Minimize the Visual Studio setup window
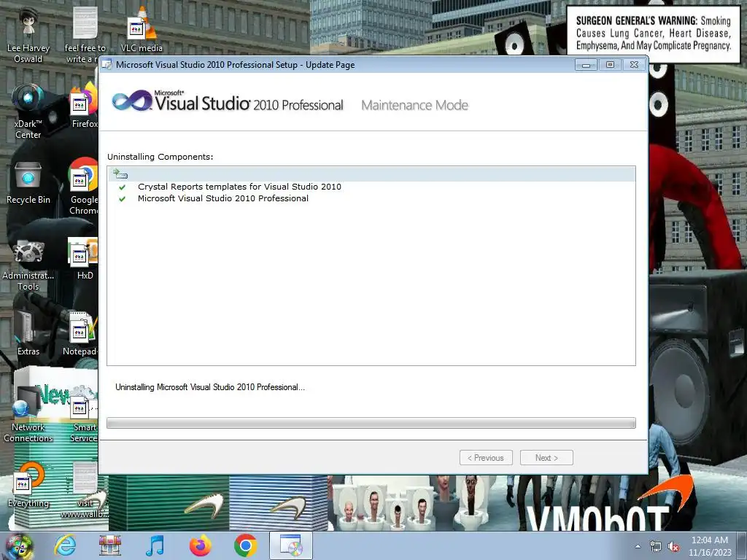 pyautogui.click(x=586, y=65)
